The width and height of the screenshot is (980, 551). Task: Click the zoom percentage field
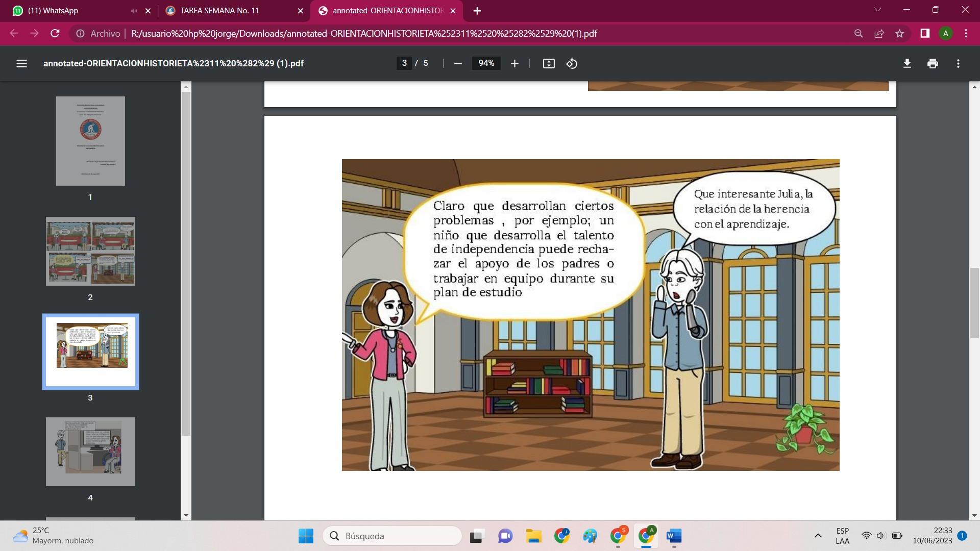click(x=486, y=63)
